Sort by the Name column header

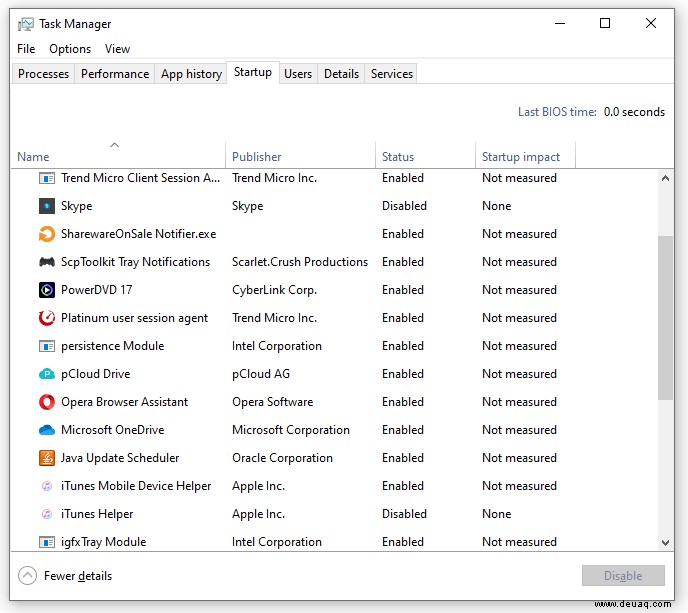point(118,154)
